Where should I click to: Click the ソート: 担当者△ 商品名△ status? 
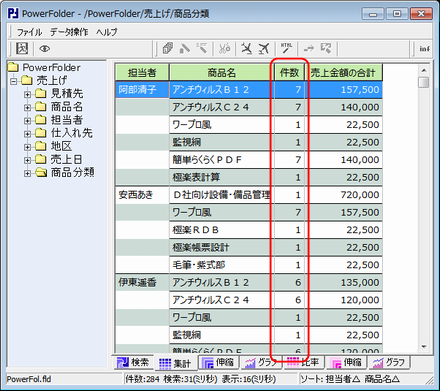350,379
